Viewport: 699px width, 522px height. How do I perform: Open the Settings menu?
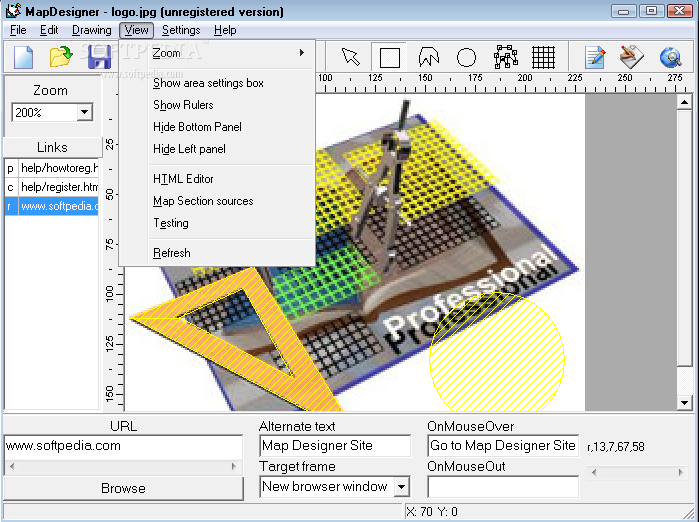[181, 30]
